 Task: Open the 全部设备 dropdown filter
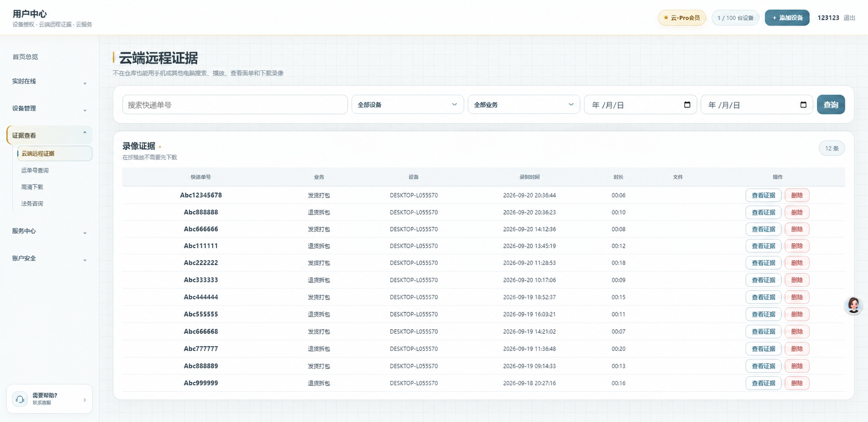tap(407, 105)
